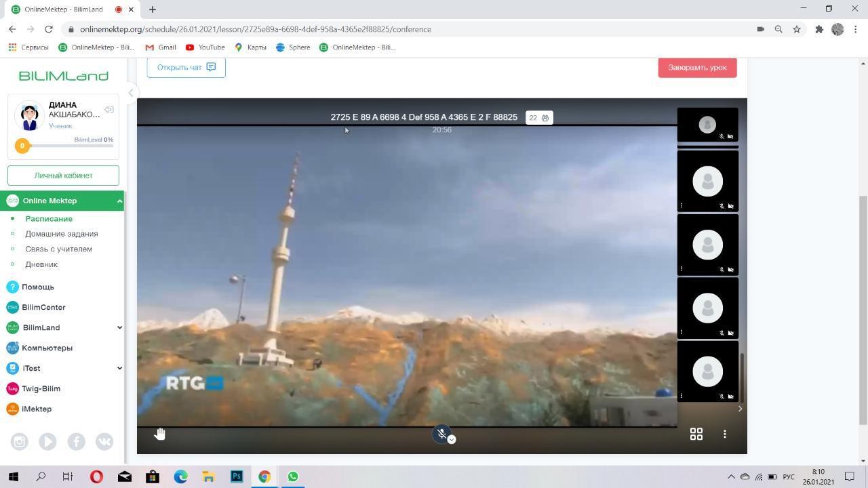The height and width of the screenshot is (488, 868).
Task: End lesson with Завершить урок button
Action: point(696,67)
